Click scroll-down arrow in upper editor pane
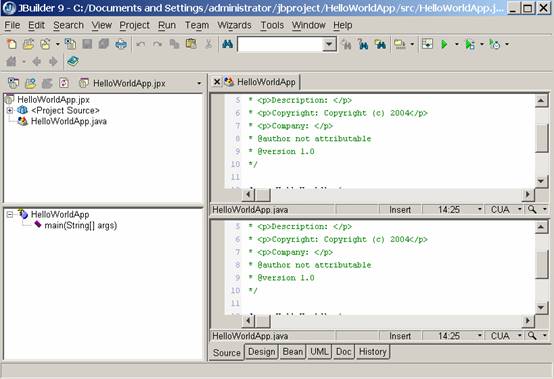 (541, 181)
